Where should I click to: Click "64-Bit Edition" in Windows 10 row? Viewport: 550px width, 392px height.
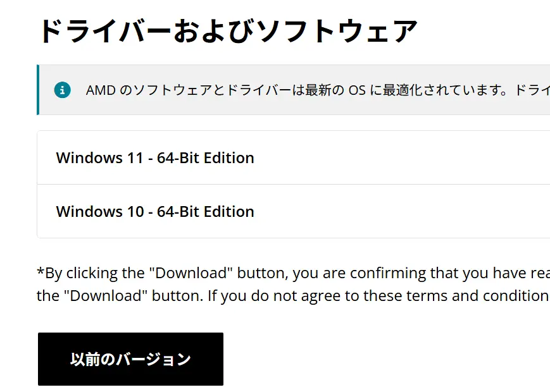click(206, 211)
